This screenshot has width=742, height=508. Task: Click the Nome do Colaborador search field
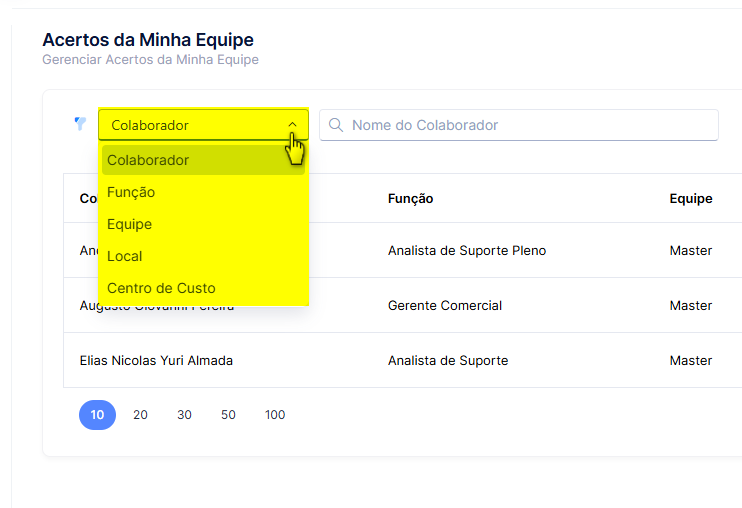point(519,125)
